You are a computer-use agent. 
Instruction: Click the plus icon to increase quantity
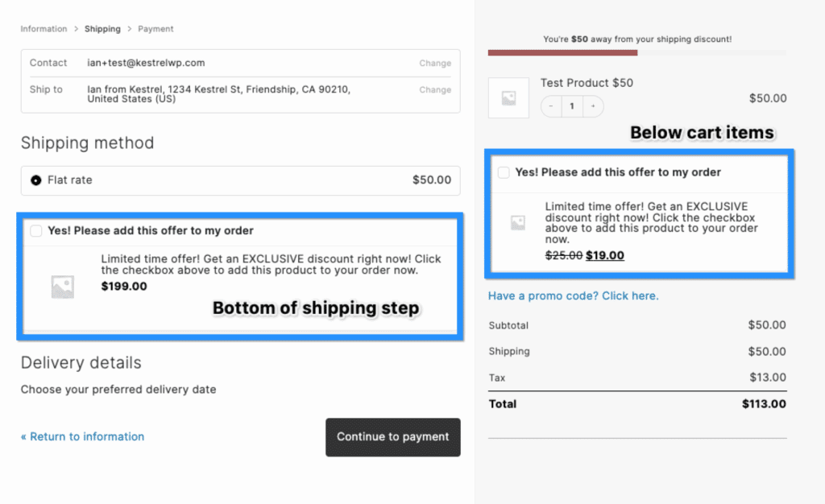point(593,105)
